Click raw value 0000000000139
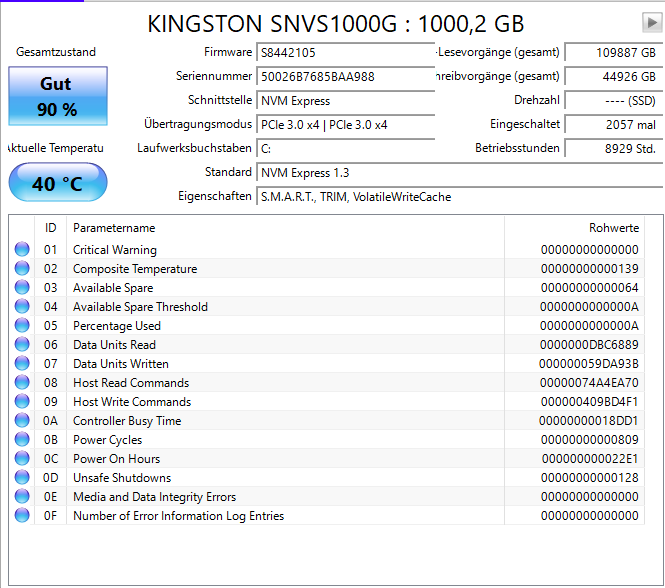The height and width of the screenshot is (588, 665). [590, 269]
